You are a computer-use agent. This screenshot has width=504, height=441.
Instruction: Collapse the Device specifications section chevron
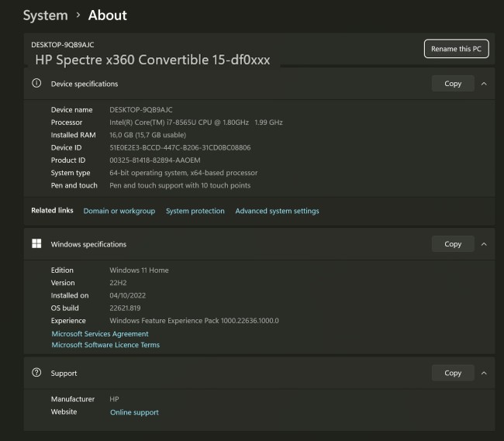click(484, 84)
